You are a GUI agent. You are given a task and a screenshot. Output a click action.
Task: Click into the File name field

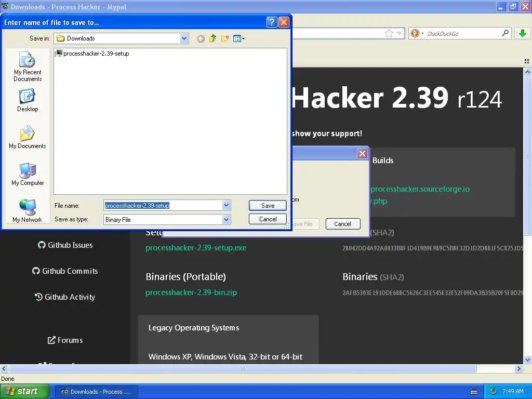tap(163, 205)
